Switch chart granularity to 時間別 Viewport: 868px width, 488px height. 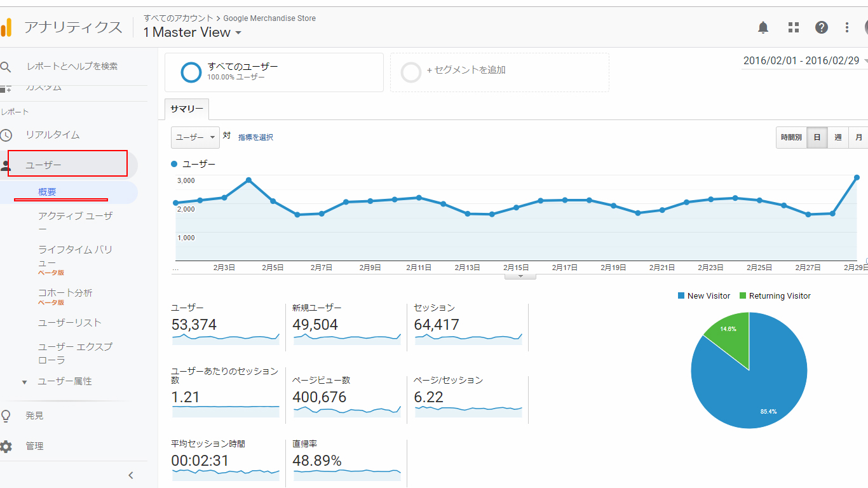pos(791,137)
